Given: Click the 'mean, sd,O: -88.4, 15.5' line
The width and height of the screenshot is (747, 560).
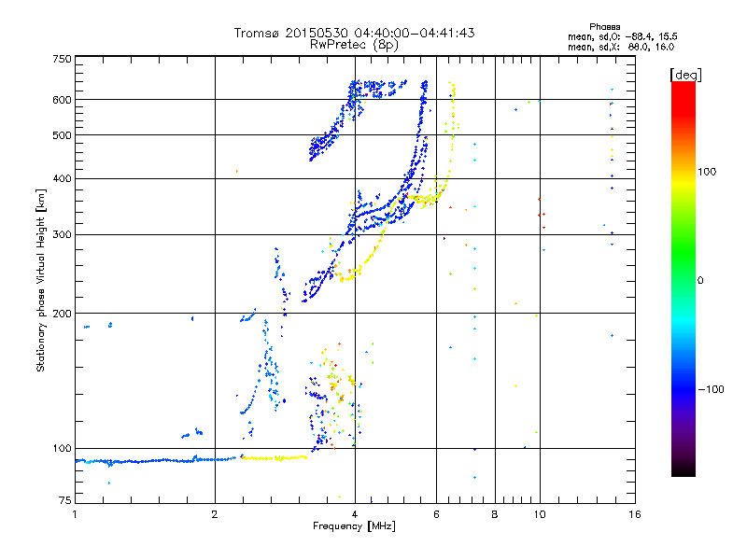Looking at the screenshot, I should pos(622,37).
